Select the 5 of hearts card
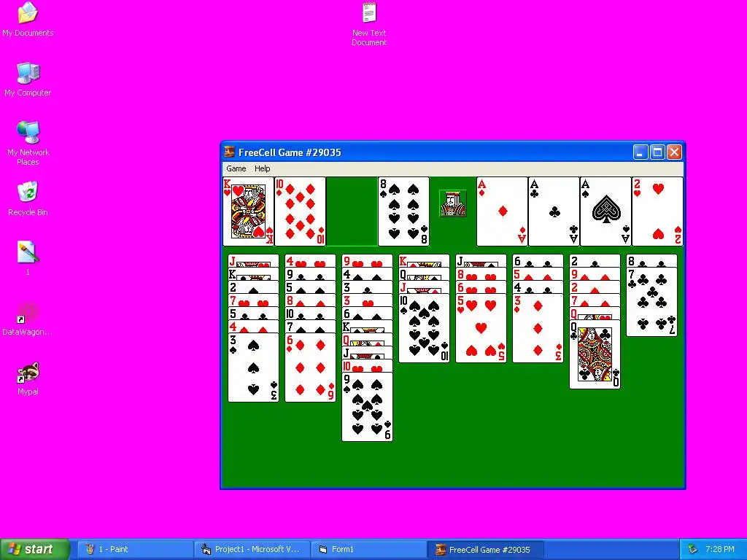This screenshot has width=747, height=560. (481, 328)
